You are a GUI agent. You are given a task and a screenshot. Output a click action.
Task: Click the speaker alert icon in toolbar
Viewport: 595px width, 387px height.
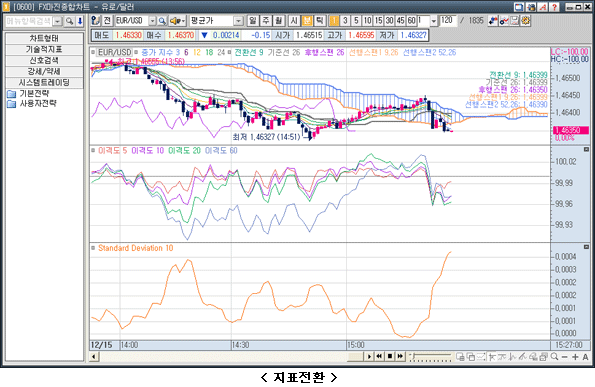pos(177,21)
